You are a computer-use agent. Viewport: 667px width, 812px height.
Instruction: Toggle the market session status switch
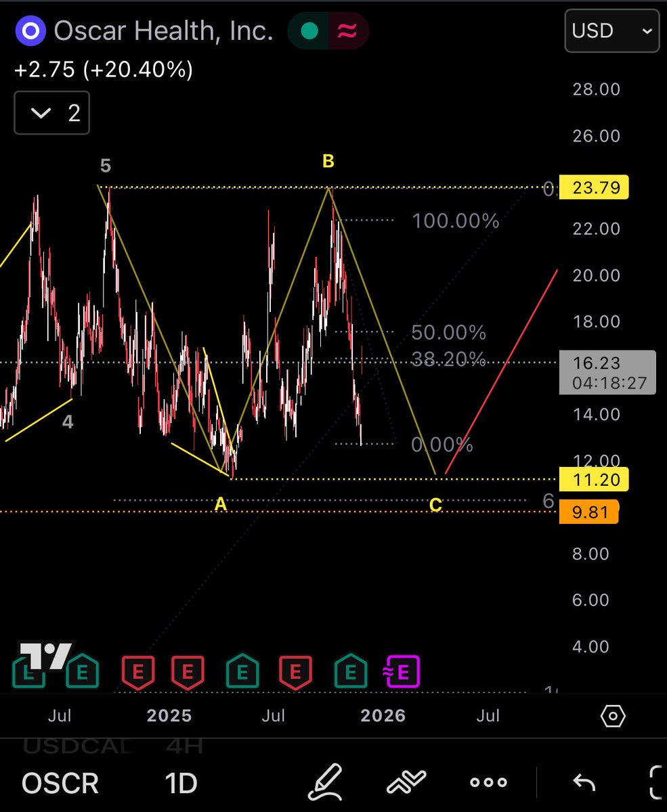click(328, 30)
